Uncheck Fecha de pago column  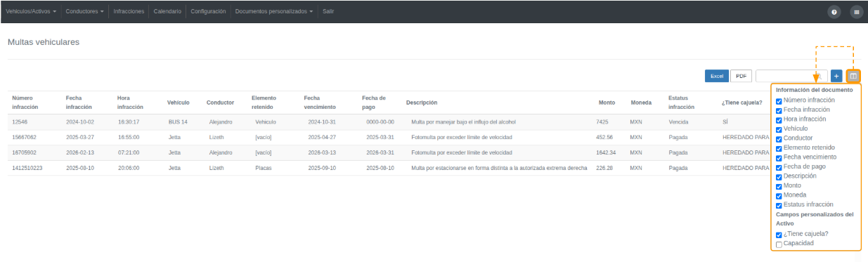[779, 167]
